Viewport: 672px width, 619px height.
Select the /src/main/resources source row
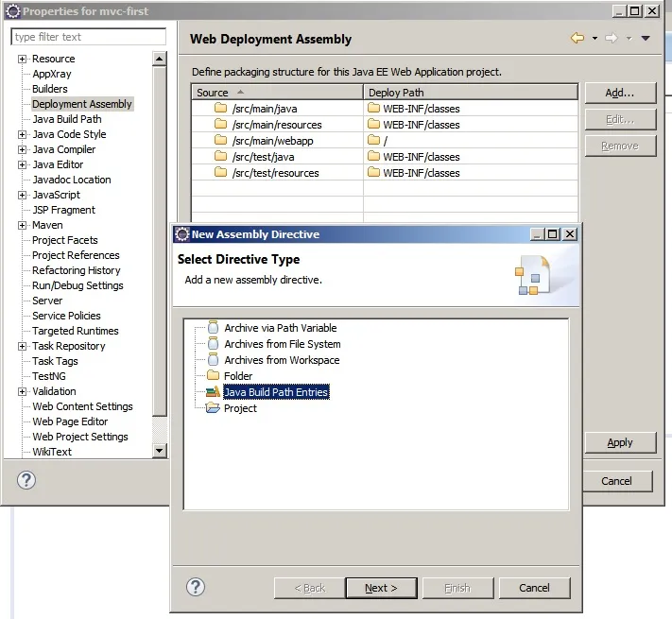coord(277,125)
